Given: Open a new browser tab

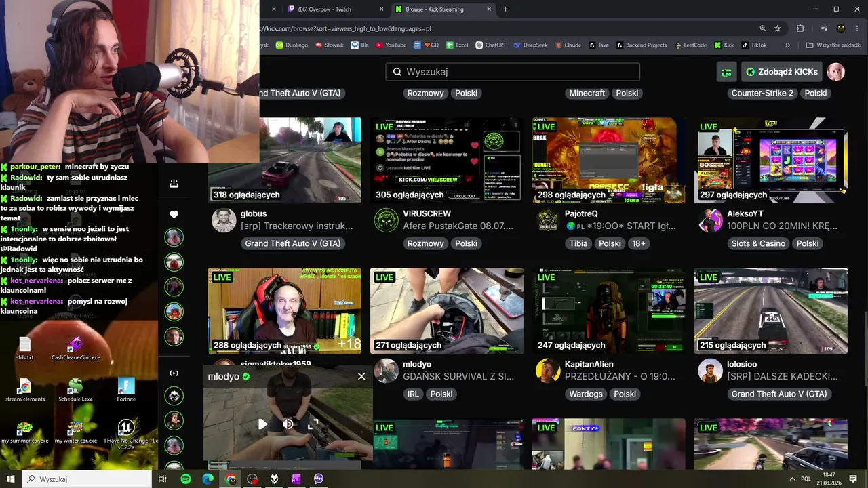Looking at the screenshot, I should click(x=505, y=9).
